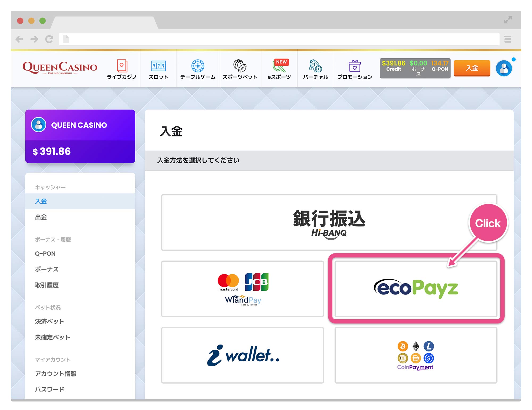Screen dimensions: 532x410
Task: Click the blue notification dot on avatar
Action: pyautogui.click(x=514, y=59)
